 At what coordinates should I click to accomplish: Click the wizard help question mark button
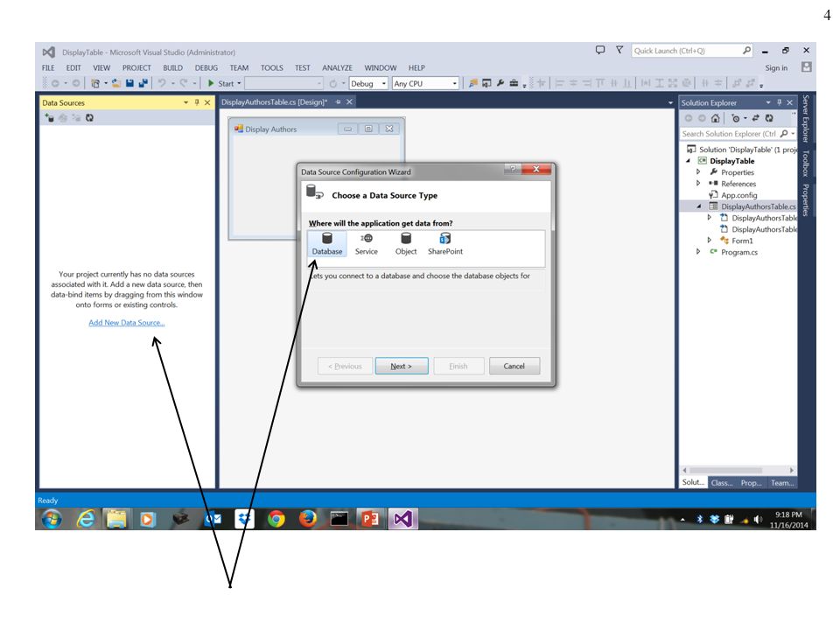tap(513, 169)
